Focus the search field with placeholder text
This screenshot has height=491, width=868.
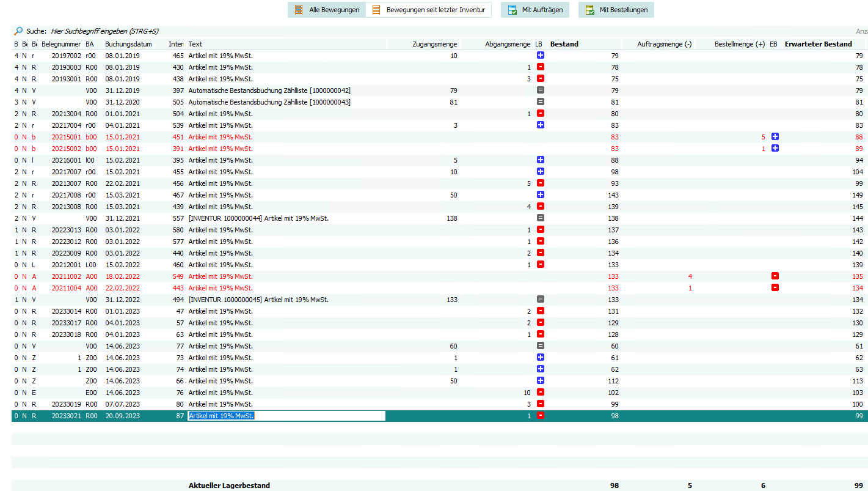105,31
